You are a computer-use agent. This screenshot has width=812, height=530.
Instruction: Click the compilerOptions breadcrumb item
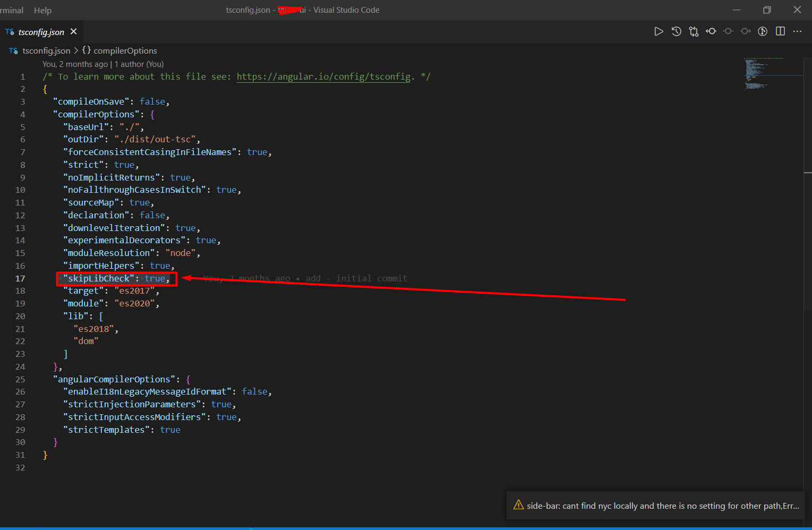(125, 50)
